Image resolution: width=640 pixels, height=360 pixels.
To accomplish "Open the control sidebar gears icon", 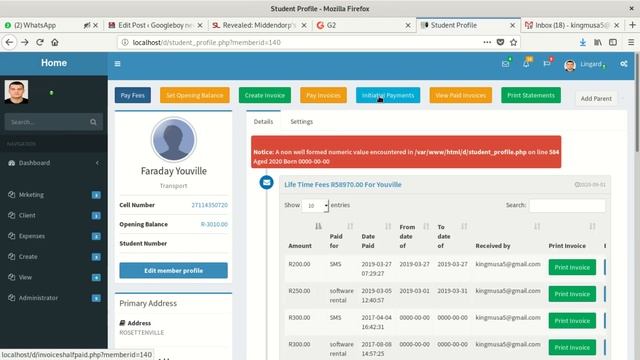I will coord(624,64).
